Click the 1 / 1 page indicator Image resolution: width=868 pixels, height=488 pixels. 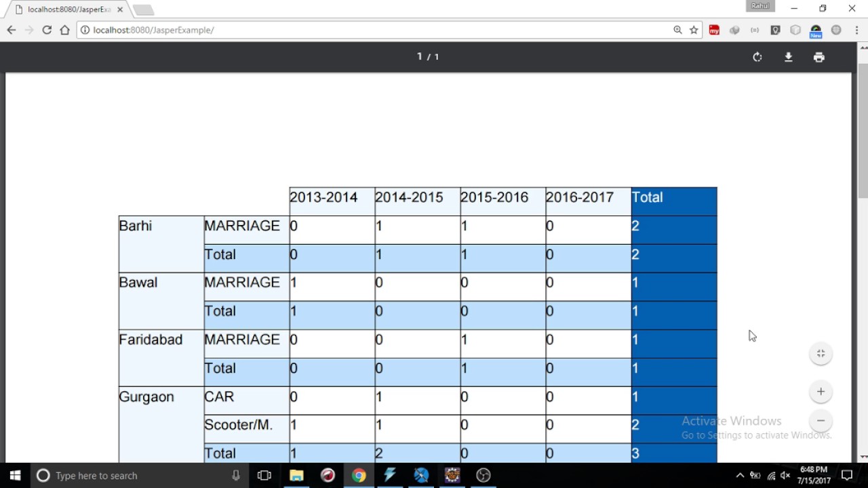[428, 56]
